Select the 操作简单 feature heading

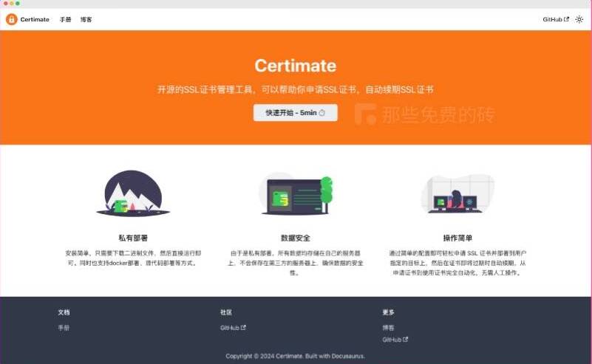(457, 238)
